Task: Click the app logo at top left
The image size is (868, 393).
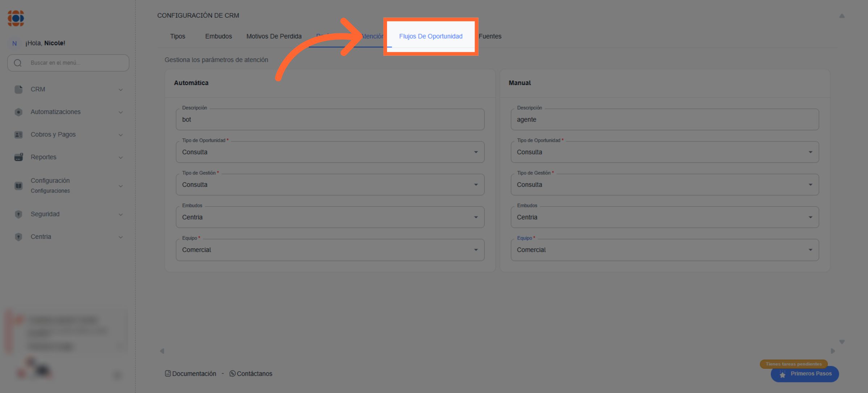Action: 16,18
